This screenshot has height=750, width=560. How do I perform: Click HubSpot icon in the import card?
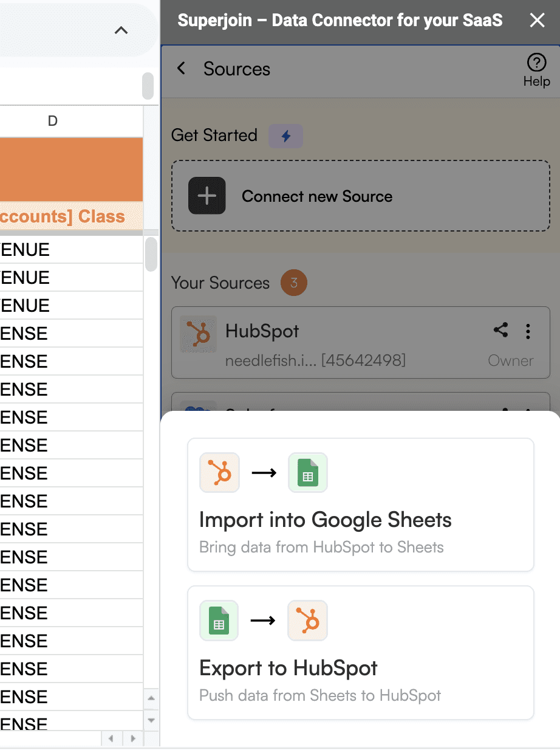click(219, 472)
